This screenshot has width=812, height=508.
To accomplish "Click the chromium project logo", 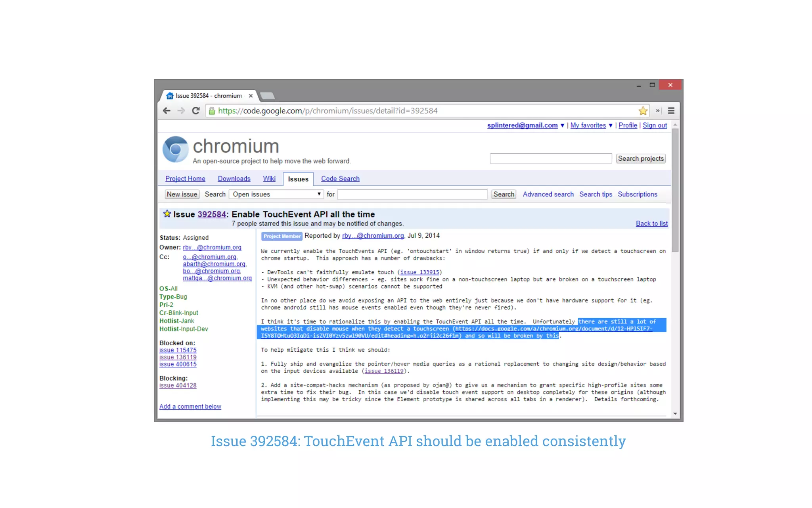I will (x=175, y=150).
